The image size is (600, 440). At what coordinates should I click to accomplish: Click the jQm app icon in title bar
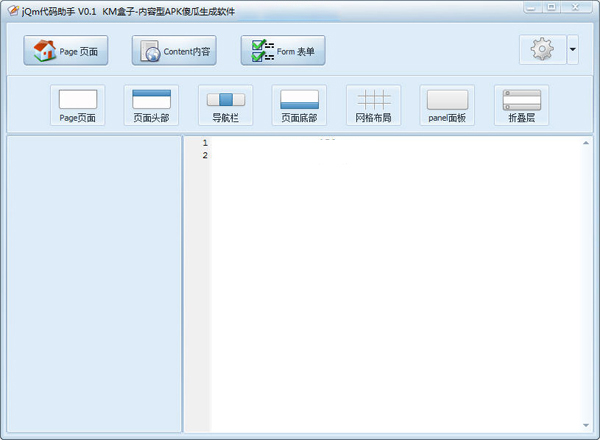click(13, 9)
